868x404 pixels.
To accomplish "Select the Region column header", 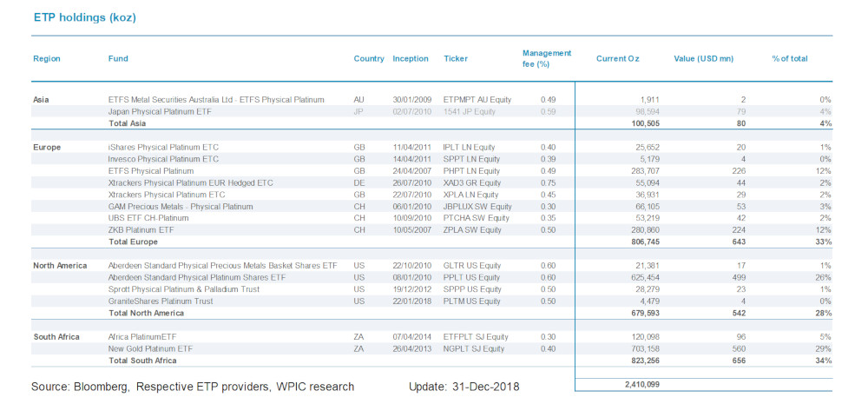I will point(47,59).
